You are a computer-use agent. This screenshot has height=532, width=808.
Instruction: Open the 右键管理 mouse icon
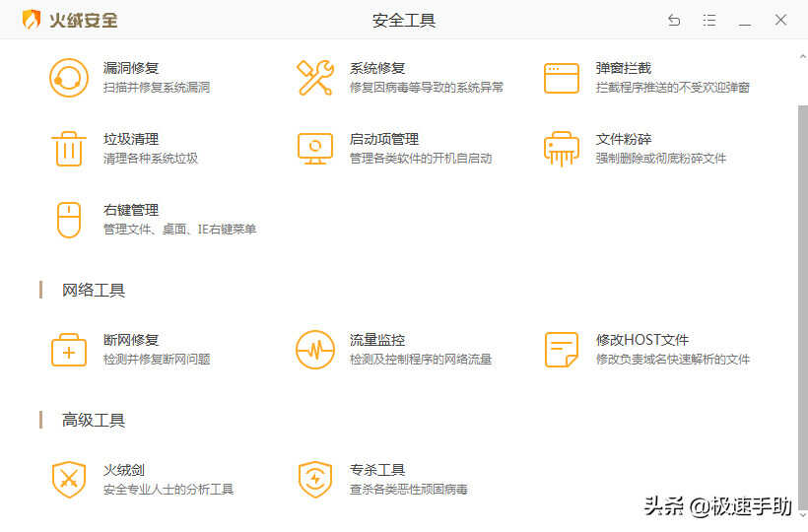69,220
